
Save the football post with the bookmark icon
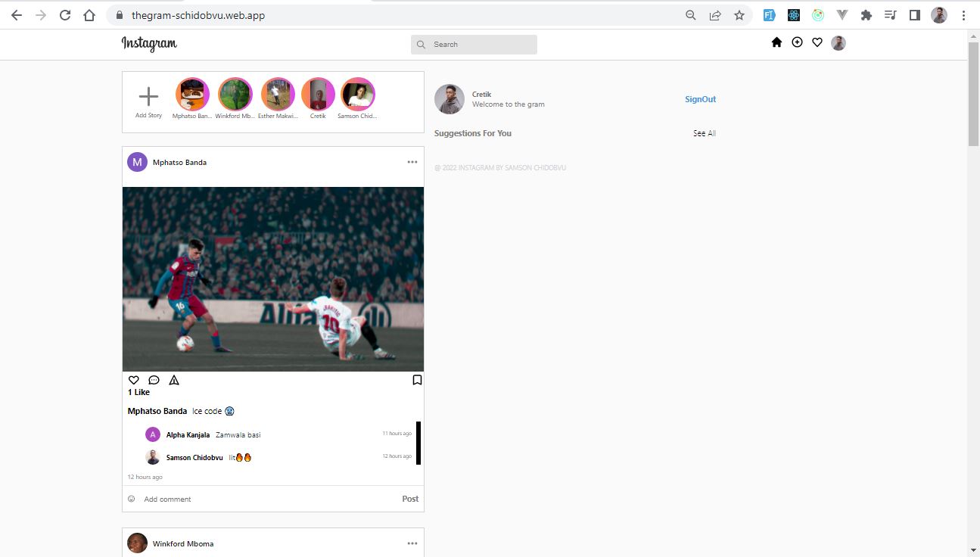coord(417,379)
